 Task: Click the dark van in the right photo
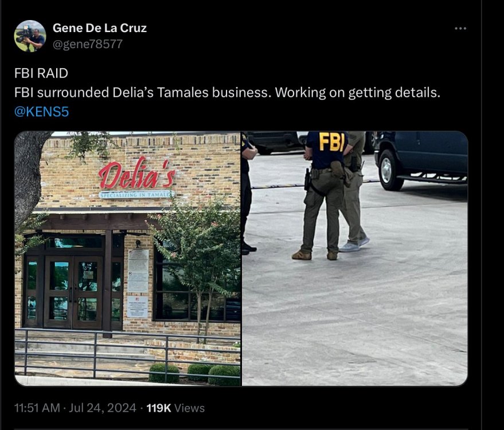pos(421,159)
